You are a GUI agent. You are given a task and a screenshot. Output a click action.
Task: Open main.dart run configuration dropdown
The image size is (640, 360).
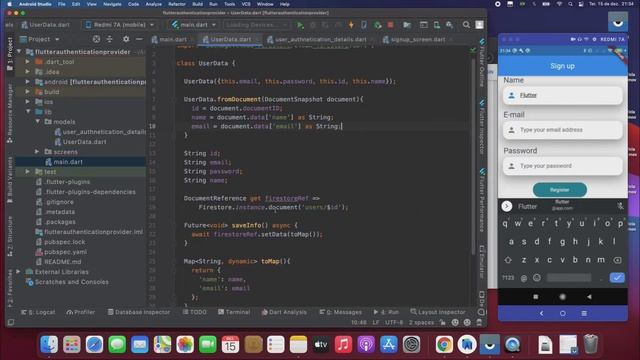(x=193, y=25)
